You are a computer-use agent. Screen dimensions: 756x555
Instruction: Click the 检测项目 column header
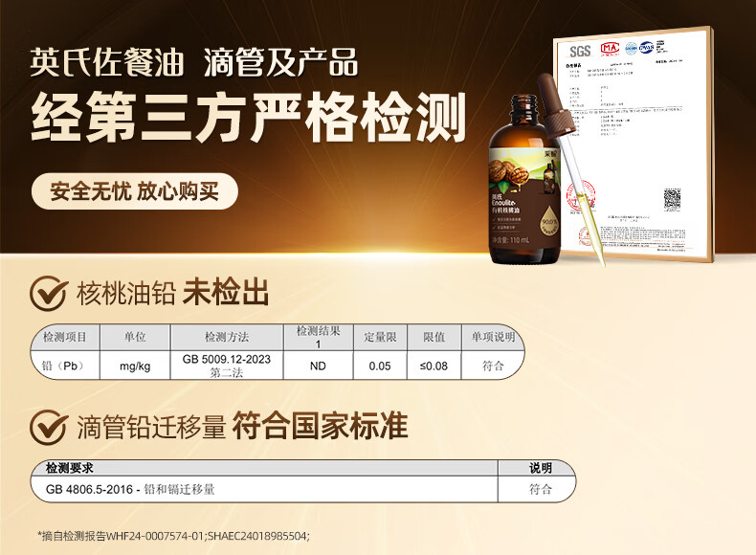tap(65, 337)
